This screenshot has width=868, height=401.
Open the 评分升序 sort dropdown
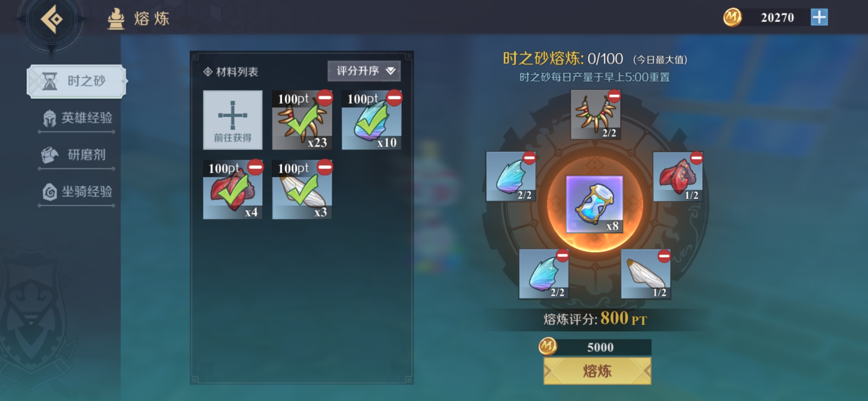coord(364,71)
